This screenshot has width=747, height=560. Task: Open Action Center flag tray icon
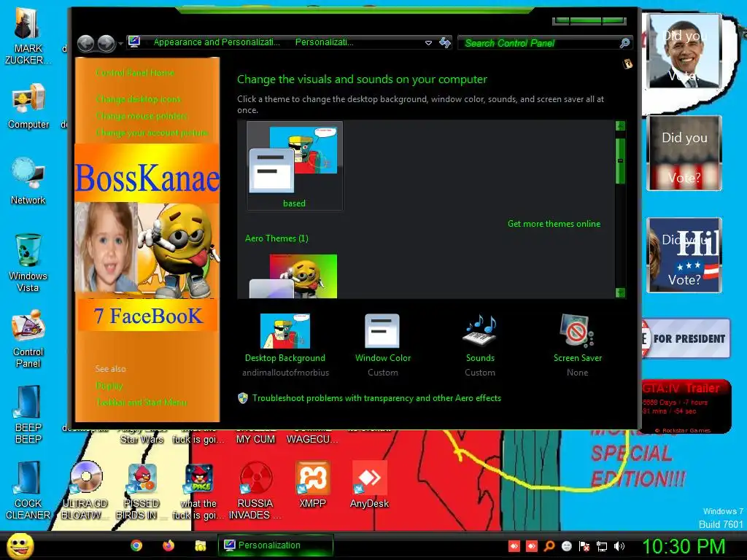[584, 546]
